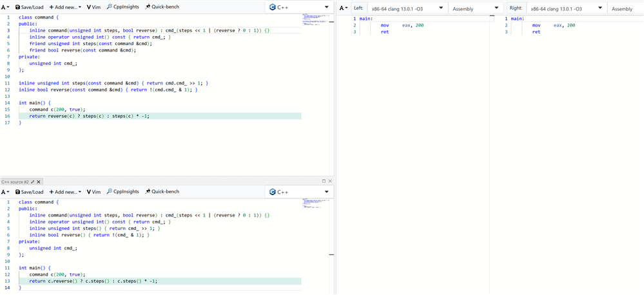Screen dimensions: 644x295
Task: Click Save/Load in the top source editor
Action: pos(29,7)
